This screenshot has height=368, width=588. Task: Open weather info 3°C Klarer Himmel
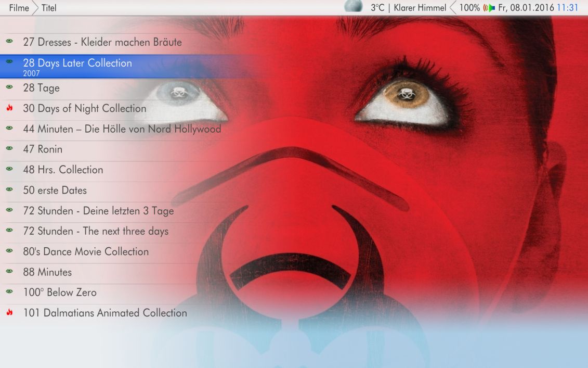pyautogui.click(x=408, y=8)
